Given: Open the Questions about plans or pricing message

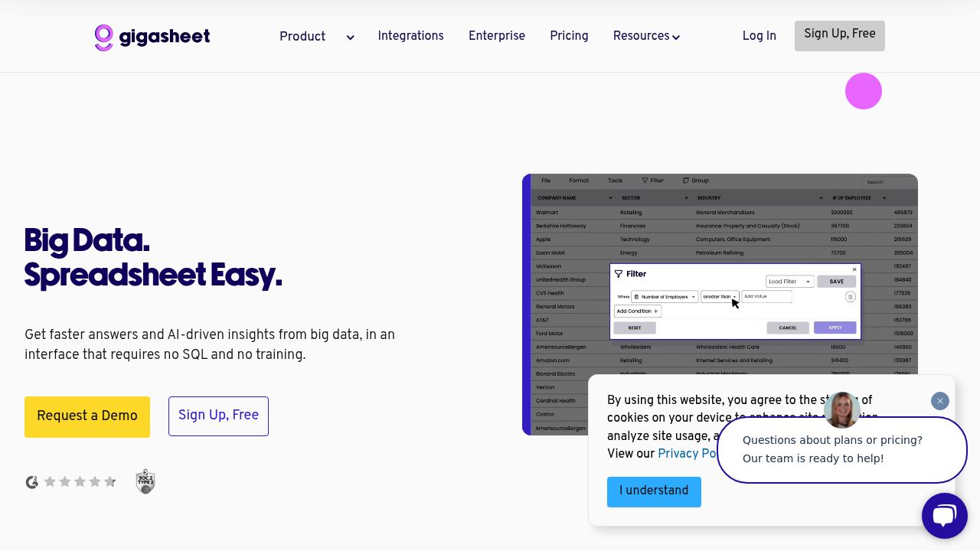Looking at the screenshot, I should coord(842,450).
